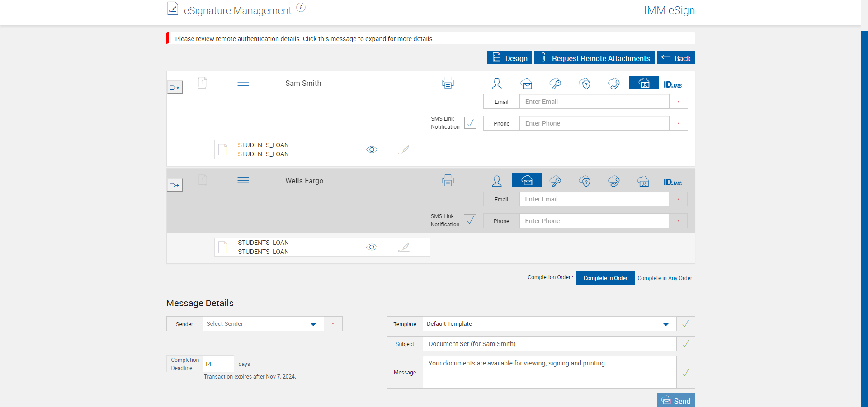Click the print icon in Sam Smith's row

coord(448,83)
